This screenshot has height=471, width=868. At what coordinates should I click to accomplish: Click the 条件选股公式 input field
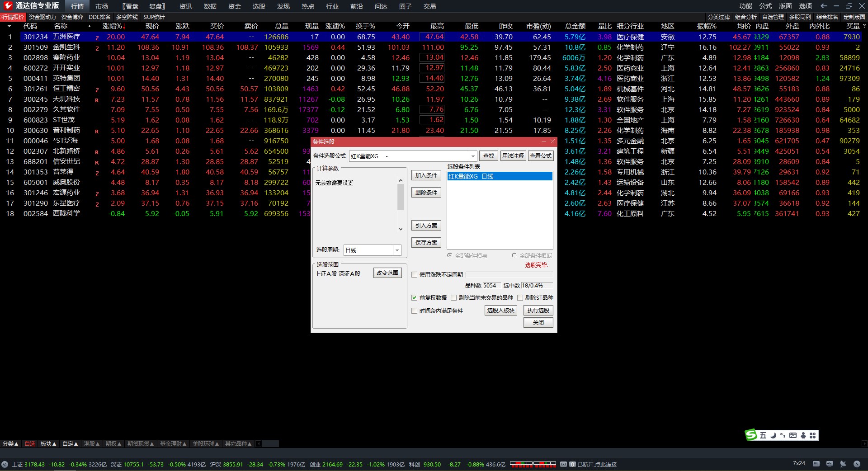pyautogui.click(x=409, y=156)
